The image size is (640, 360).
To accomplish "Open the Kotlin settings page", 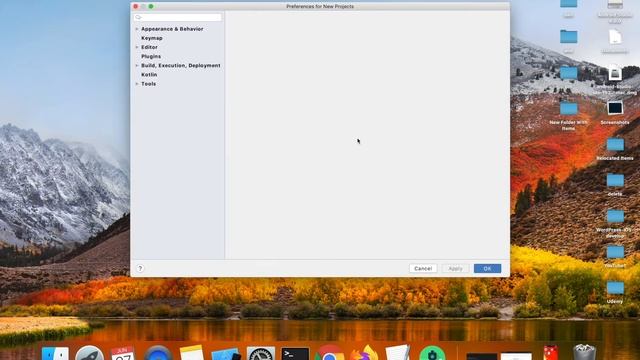I will point(149,75).
